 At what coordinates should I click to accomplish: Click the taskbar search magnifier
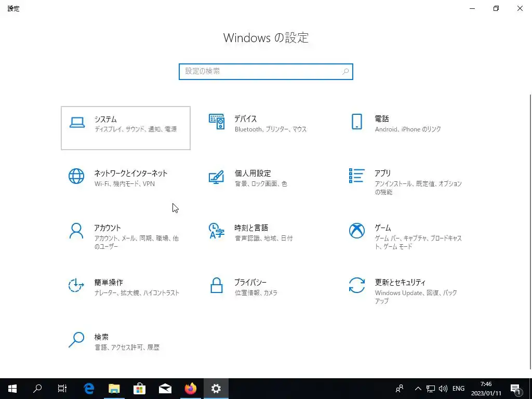pyautogui.click(x=37, y=389)
